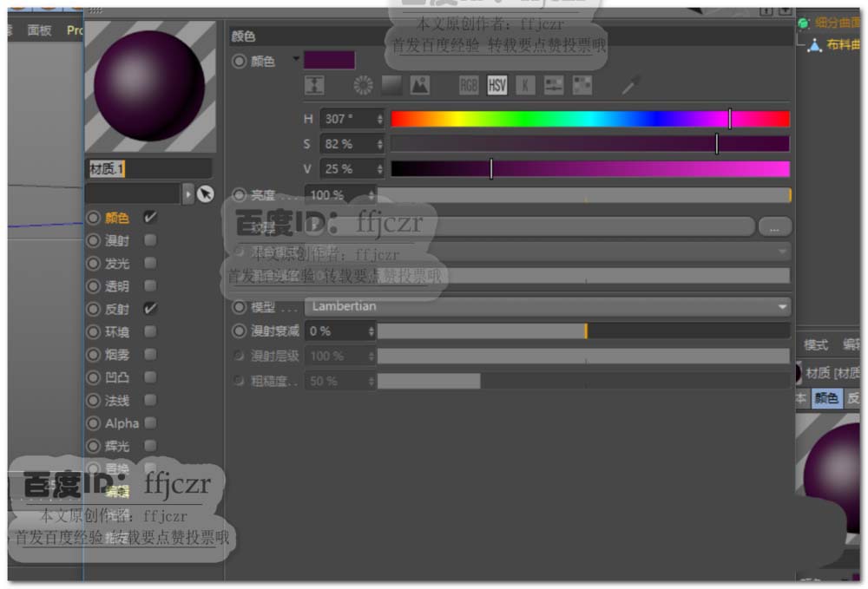
Task: Select the 透明 channel label
Action: pos(117,286)
